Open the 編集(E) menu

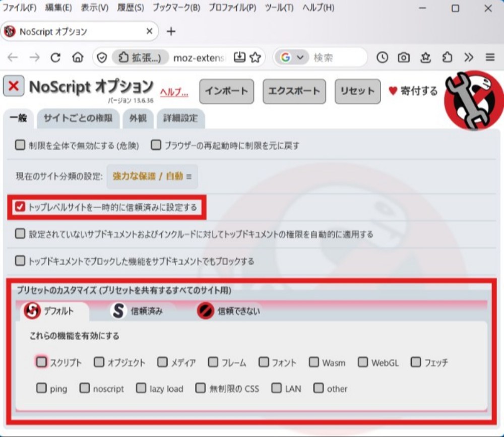click(58, 8)
